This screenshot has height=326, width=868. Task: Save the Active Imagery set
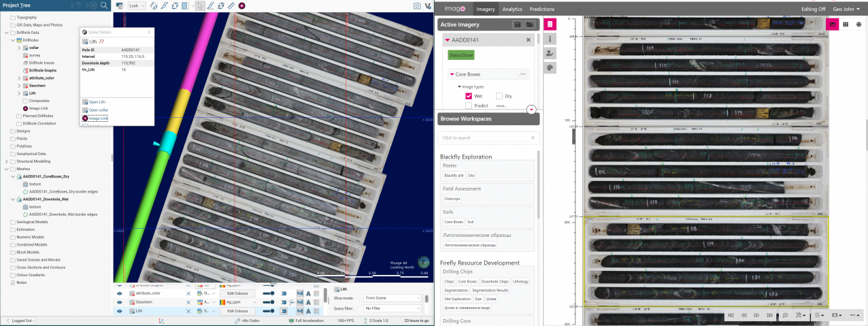coord(517,25)
